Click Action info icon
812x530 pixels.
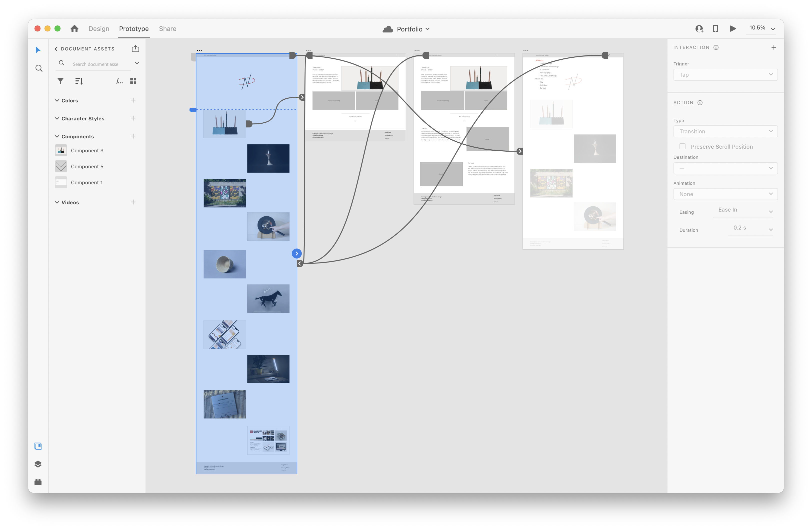coord(700,103)
